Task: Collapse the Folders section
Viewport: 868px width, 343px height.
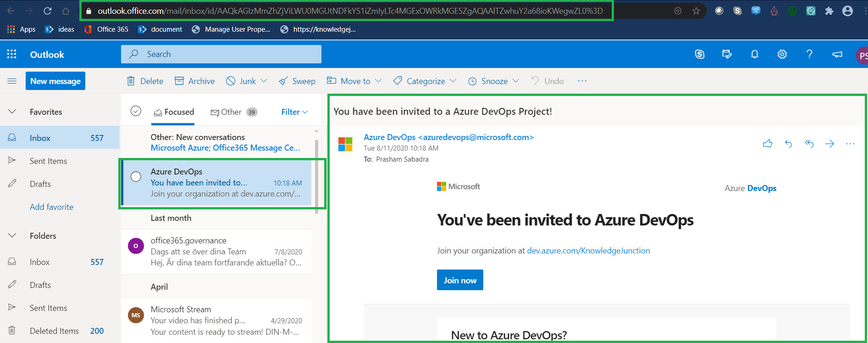Action: tap(12, 236)
